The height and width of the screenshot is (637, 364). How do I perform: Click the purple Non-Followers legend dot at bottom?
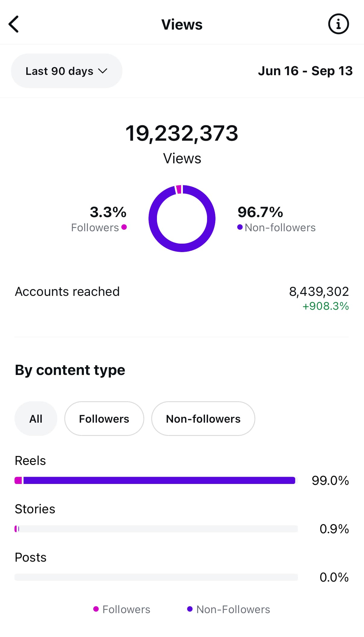190,609
